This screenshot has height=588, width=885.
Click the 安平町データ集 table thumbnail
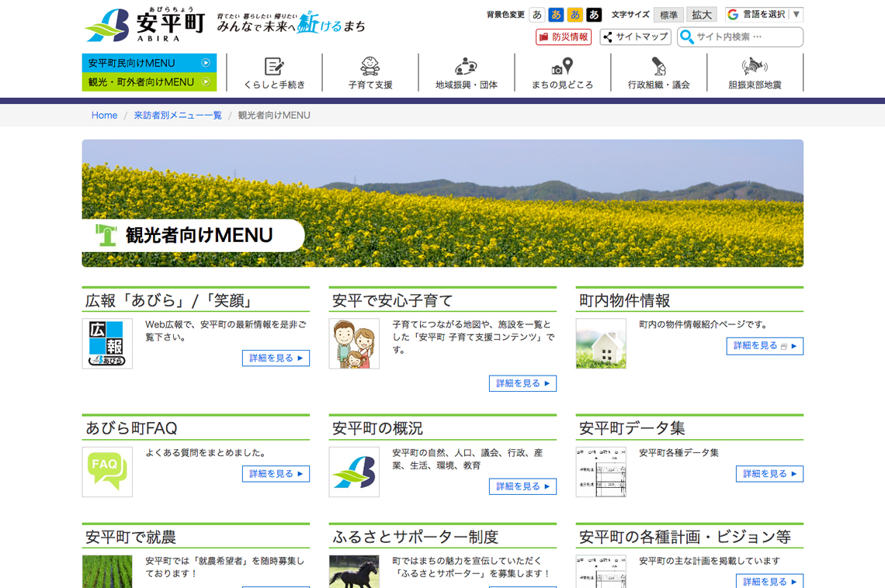point(601,472)
